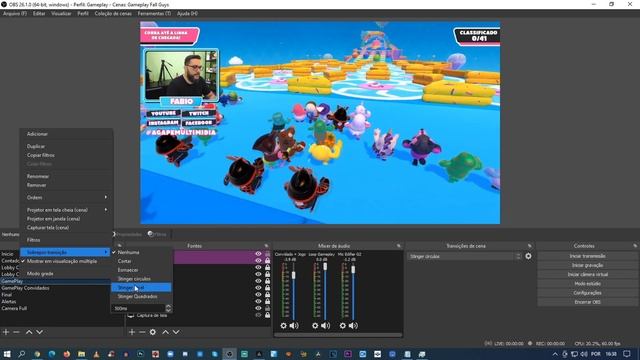Click Iniciar câmera virtual button
Screen dimensions: 640x360
(587, 274)
